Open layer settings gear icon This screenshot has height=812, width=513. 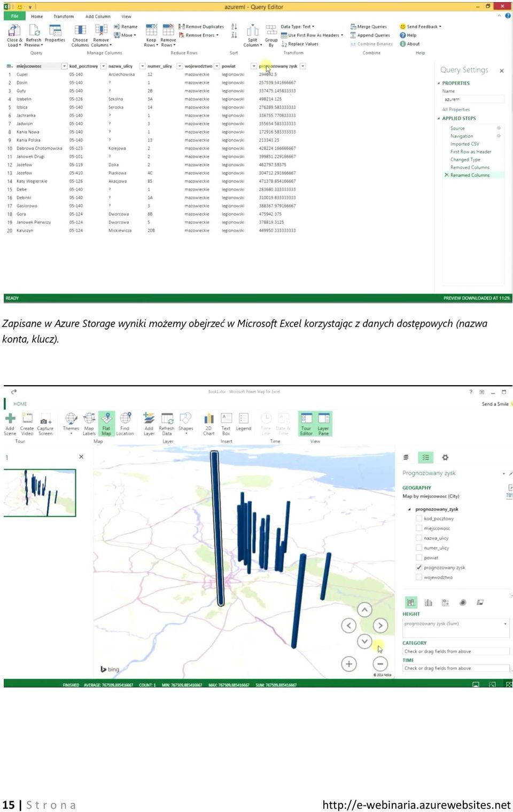[445, 457]
